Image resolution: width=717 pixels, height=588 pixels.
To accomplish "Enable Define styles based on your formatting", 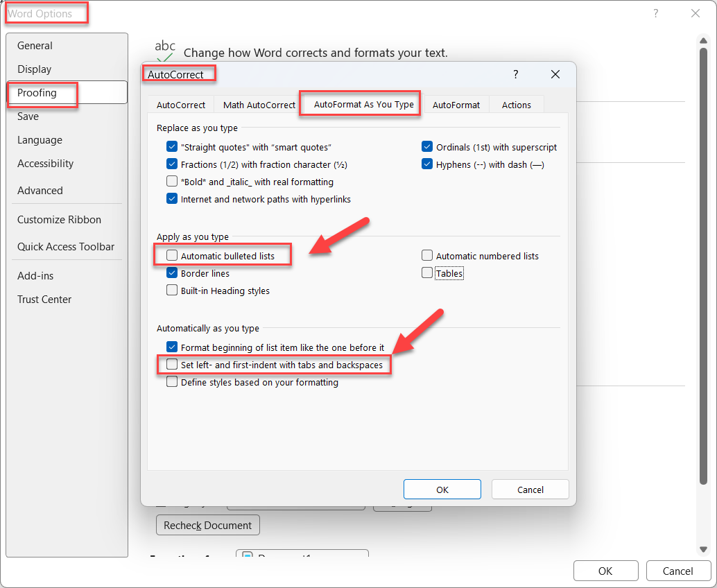I will tap(172, 382).
